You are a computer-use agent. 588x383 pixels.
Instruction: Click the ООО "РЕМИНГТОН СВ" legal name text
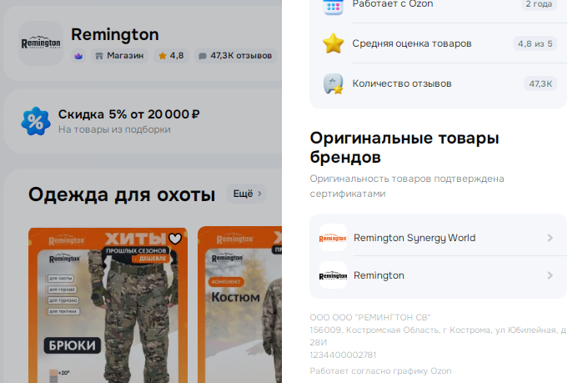tap(370, 318)
